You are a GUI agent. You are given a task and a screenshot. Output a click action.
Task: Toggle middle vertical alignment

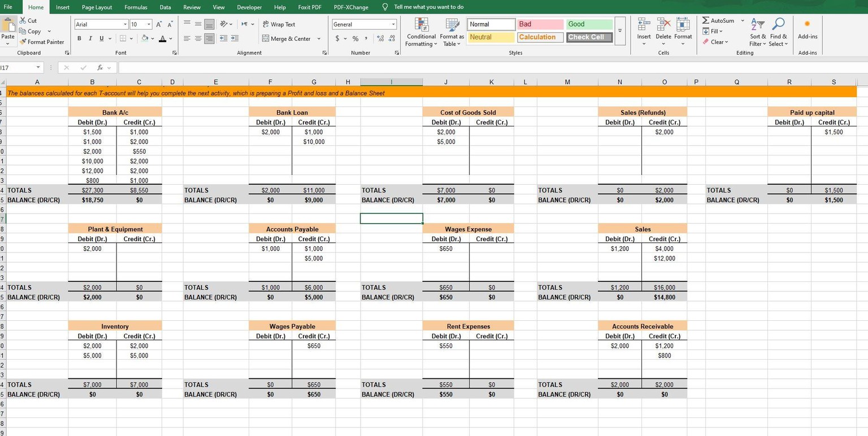point(198,24)
